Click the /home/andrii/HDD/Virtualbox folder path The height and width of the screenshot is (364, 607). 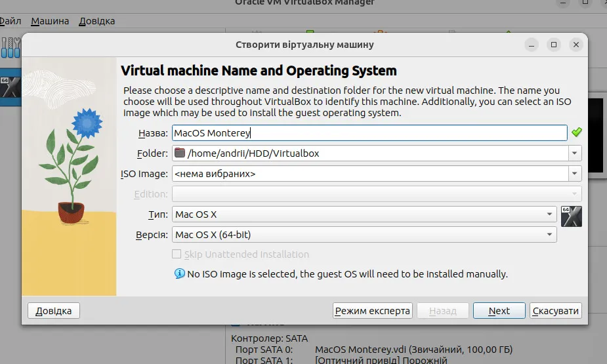pos(253,153)
